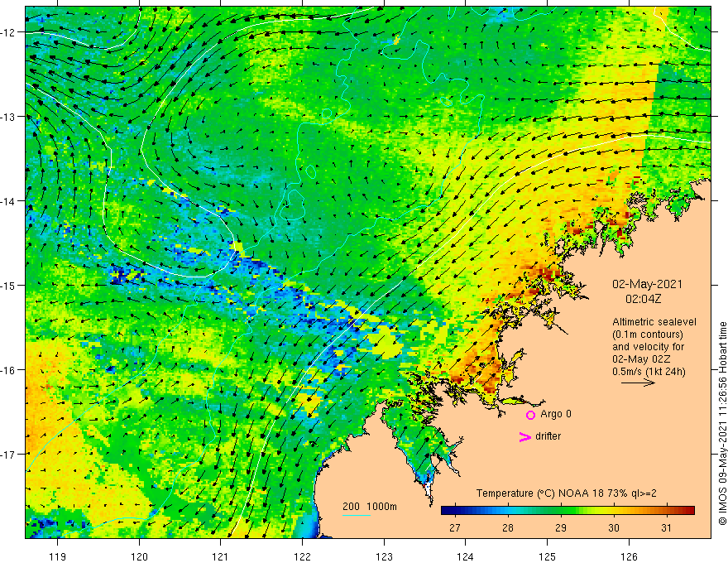Click the magenta Argo circle legend marker
728x563 pixels.
[530, 415]
